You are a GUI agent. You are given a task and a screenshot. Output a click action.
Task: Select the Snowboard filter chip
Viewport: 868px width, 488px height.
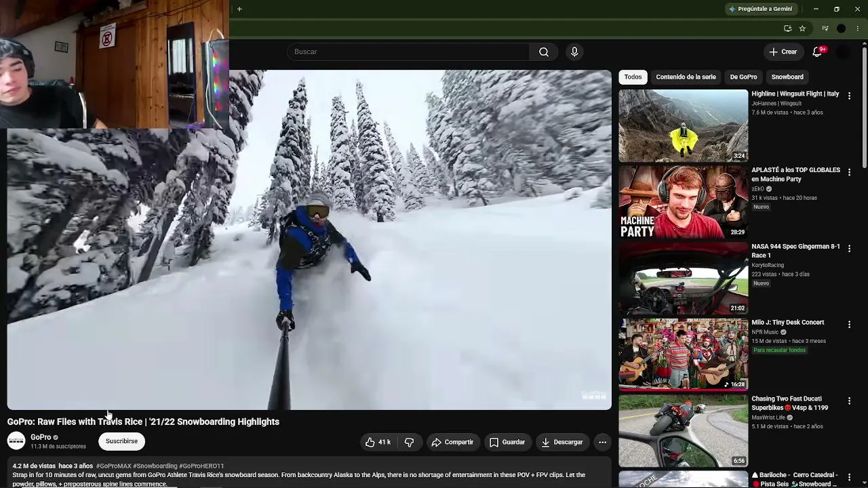pos(787,77)
